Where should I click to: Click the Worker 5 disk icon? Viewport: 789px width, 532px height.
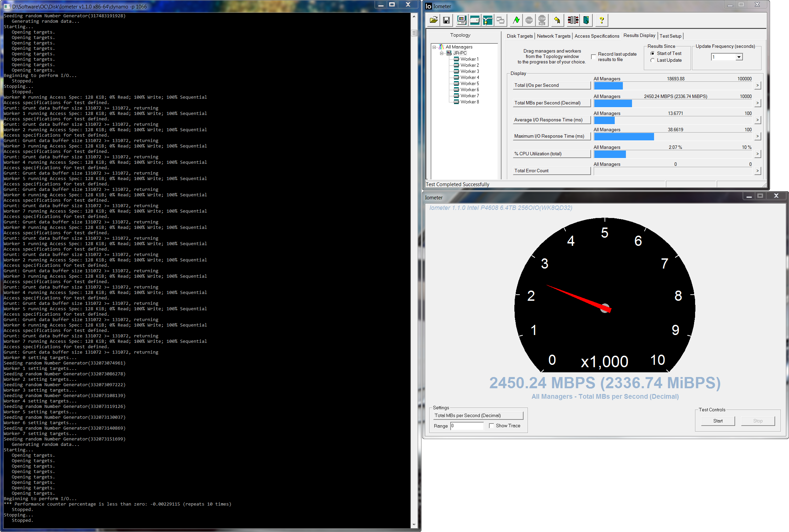(457, 83)
